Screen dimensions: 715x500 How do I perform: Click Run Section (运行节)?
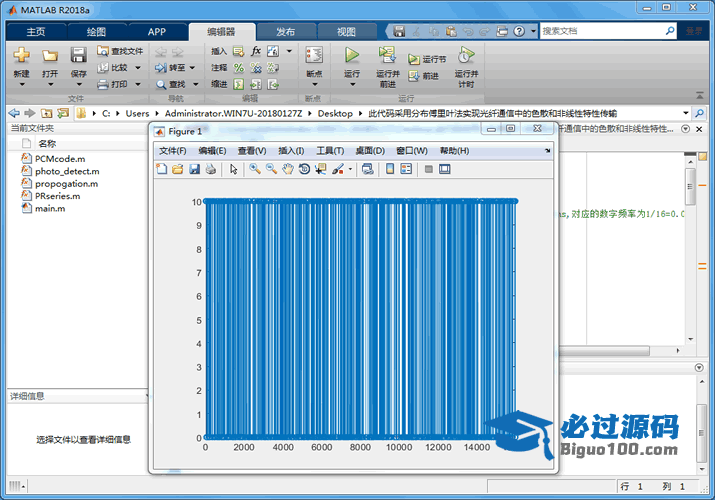(x=427, y=59)
